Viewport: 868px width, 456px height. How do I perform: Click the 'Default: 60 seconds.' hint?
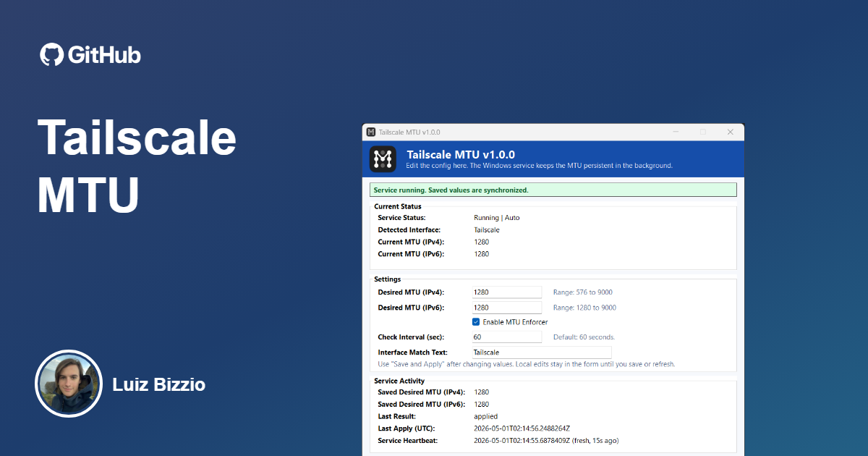tap(584, 337)
